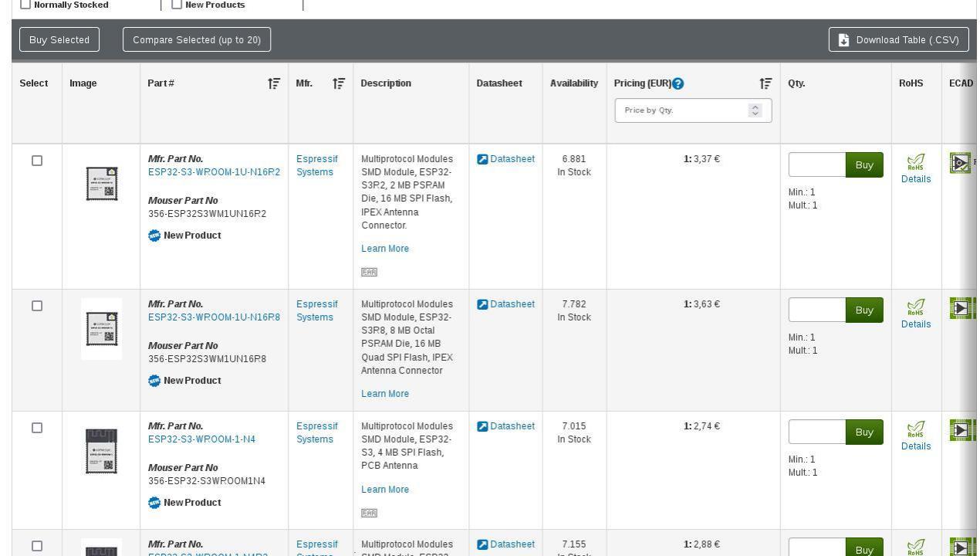Enable the New Products filter checkbox
This screenshot has width=980, height=556.
[x=177, y=4]
